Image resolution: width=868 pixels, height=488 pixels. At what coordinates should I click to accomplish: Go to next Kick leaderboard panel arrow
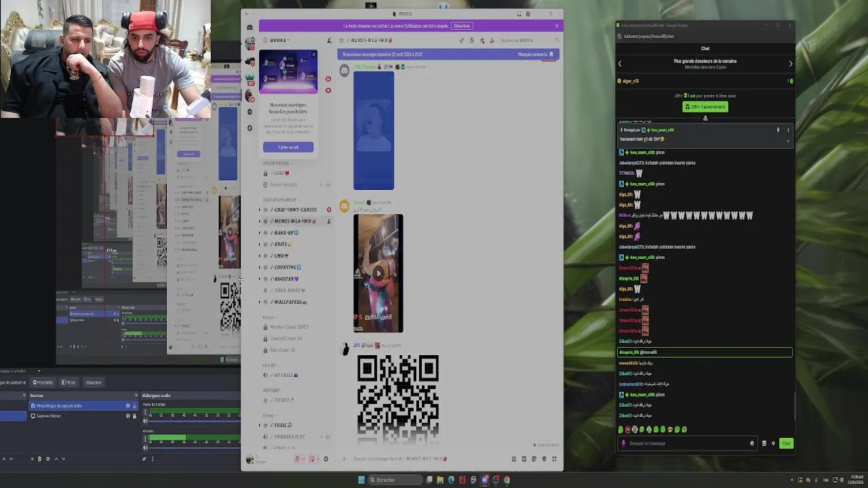pos(790,64)
